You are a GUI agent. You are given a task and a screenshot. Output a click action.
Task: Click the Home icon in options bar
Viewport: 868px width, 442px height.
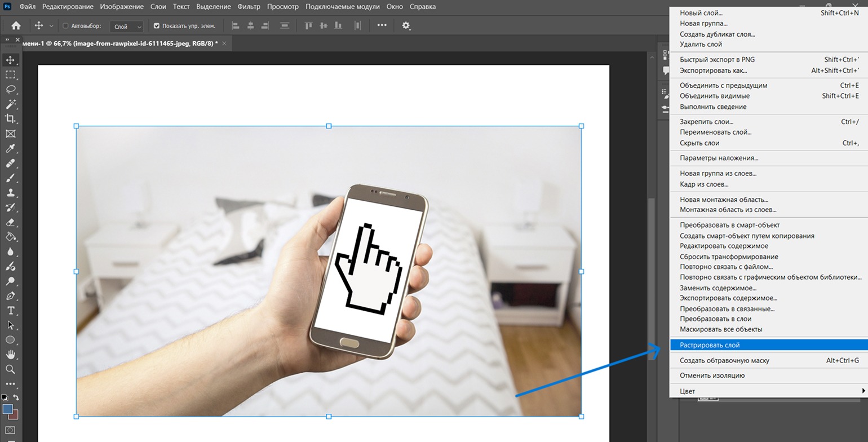(x=16, y=25)
